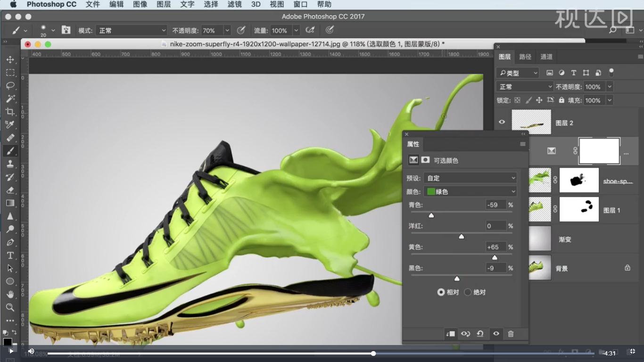The image size is (644, 362).
Task: Toggle lock image pixels brush icon
Action: (528, 100)
